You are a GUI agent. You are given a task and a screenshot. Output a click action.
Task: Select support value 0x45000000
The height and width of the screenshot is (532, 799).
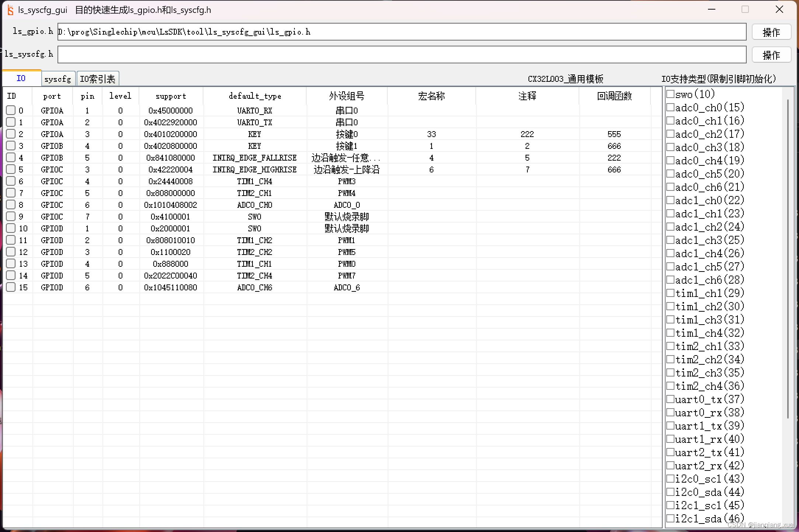pyautogui.click(x=171, y=111)
